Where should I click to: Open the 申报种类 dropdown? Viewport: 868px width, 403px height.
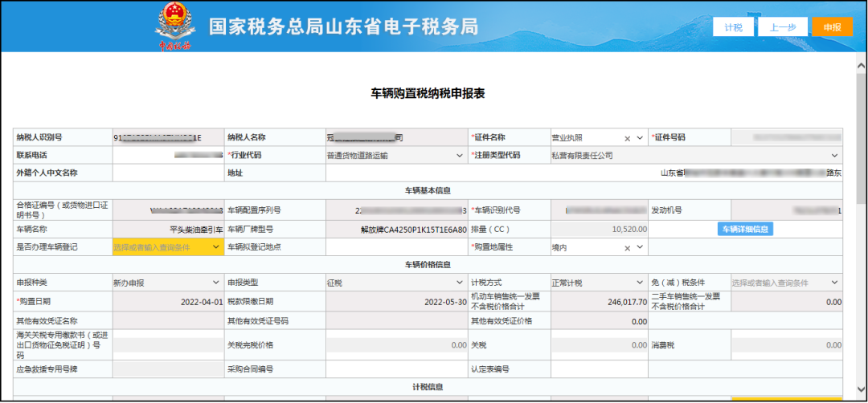click(x=168, y=283)
